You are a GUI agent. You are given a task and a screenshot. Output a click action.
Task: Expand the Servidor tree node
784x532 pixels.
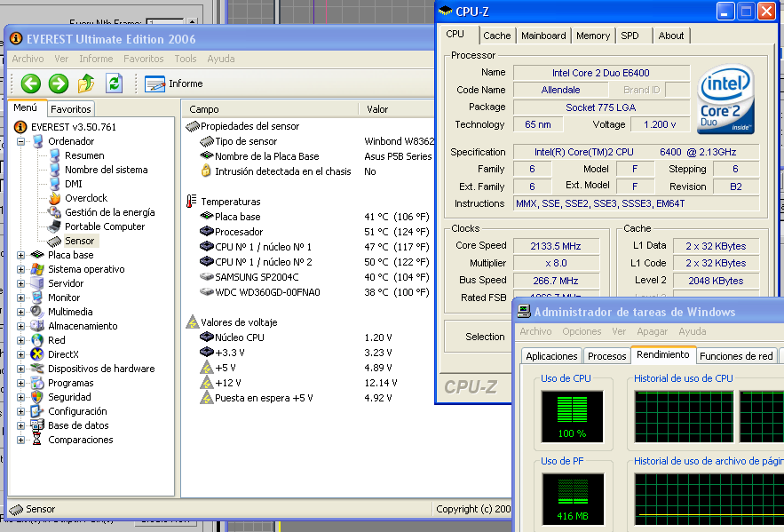pyautogui.click(x=20, y=283)
